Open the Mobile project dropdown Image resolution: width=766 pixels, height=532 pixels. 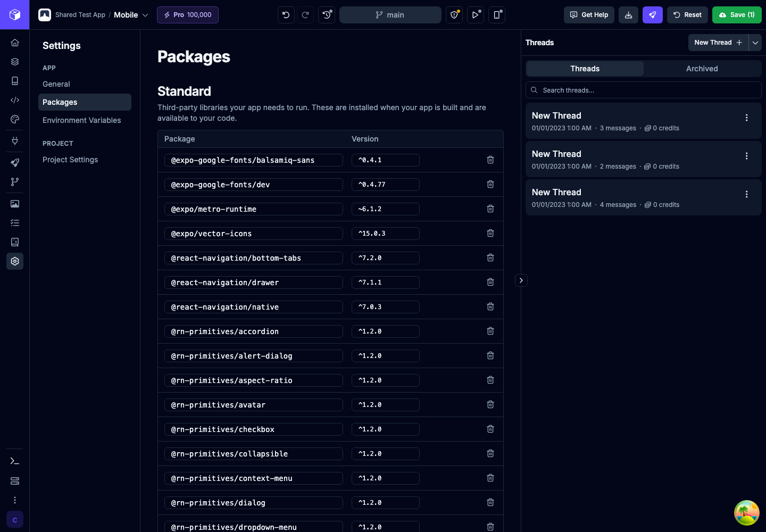131,15
